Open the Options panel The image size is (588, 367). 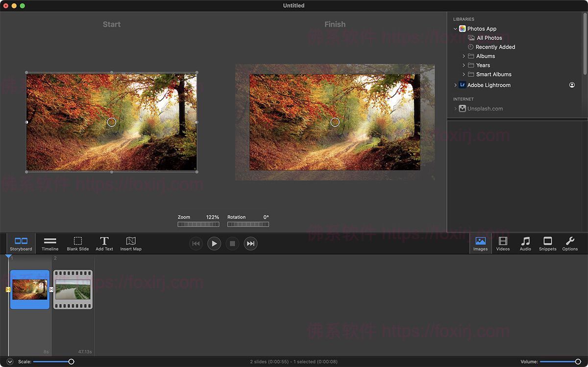(570, 244)
